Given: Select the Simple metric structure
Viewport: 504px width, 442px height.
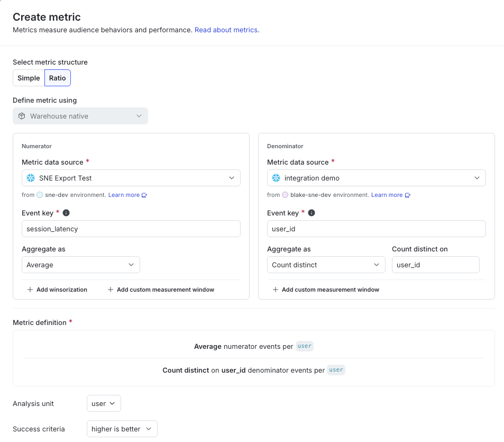Looking at the screenshot, I should (29, 78).
